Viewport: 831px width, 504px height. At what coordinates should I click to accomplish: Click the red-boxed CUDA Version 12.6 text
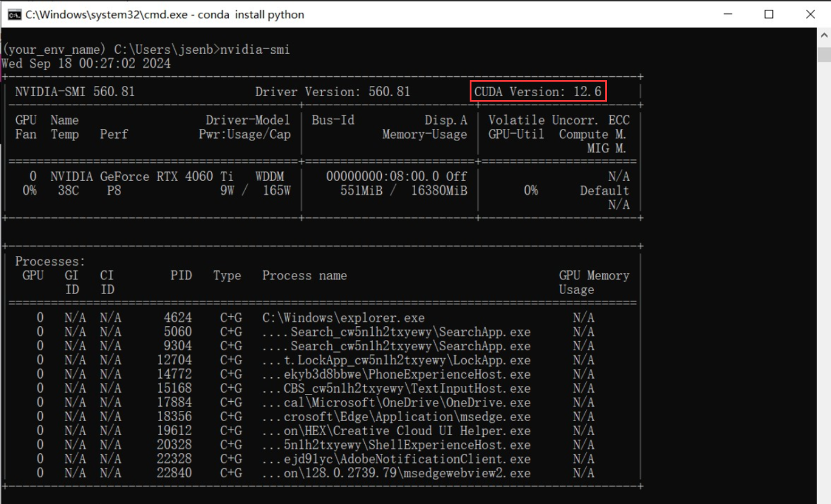coord(538,92)
